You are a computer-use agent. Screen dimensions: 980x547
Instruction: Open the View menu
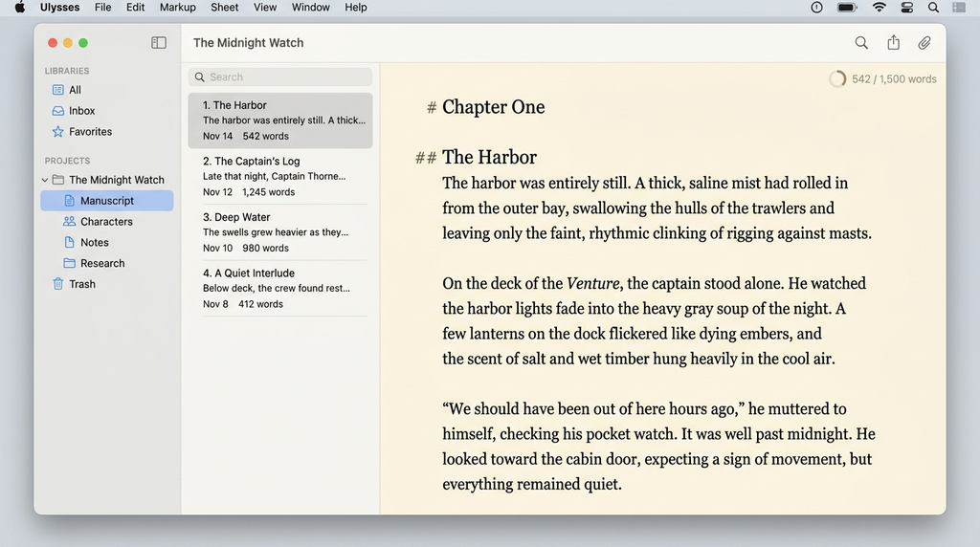pyautogui.click(x=265, y=8)
